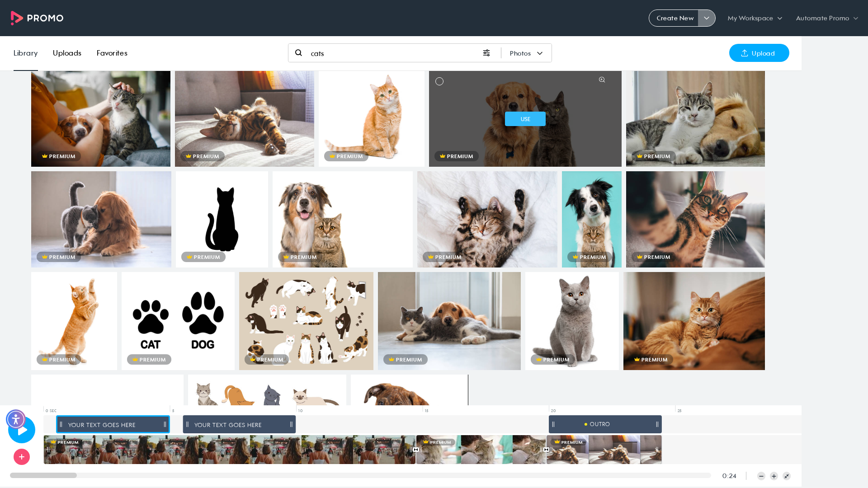
Task: Open the accessibility widget icon
Action: 16,419
